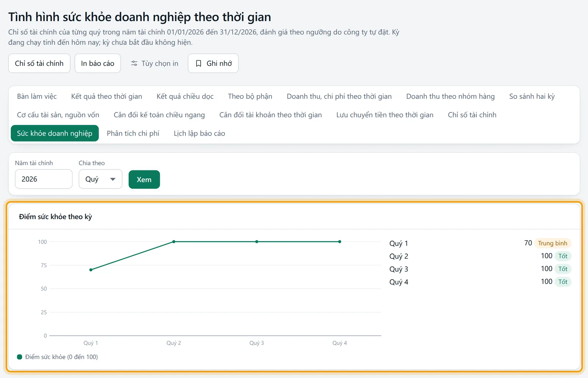Switch to So sánh hai kỳ tab
Screen dimensions: 588x378
pos(532,96)
